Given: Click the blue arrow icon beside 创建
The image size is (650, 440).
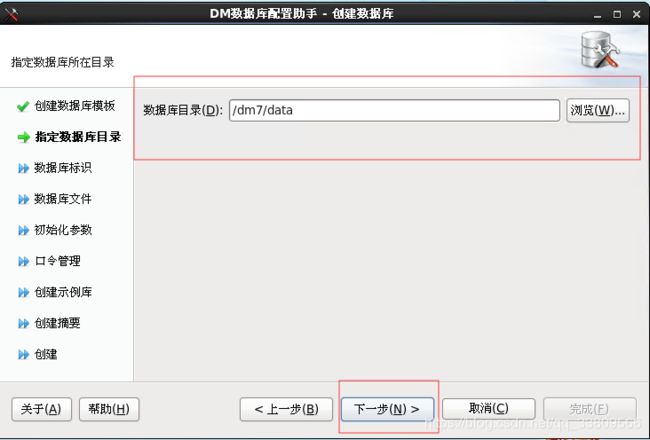Looking at the screenshot, I should [24, 355].
